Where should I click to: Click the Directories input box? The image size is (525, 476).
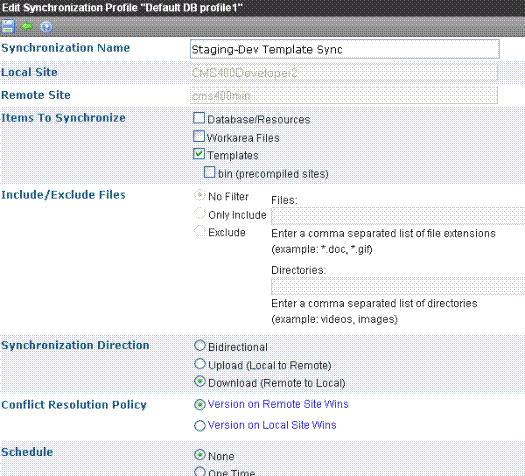(398, 286)
